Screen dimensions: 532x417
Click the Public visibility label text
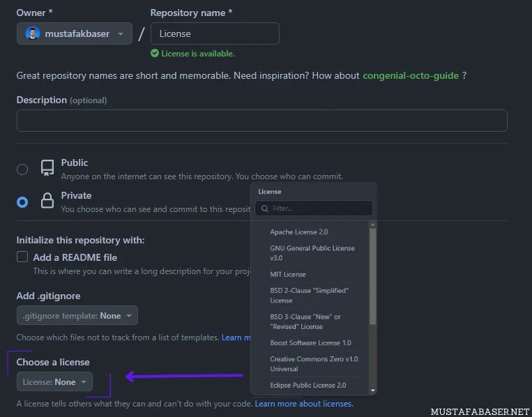coord(75,162)
